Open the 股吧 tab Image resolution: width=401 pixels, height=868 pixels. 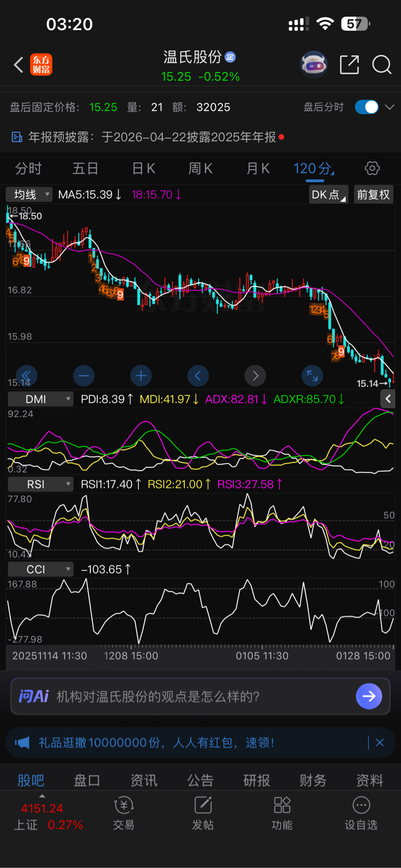coord(31,780)
